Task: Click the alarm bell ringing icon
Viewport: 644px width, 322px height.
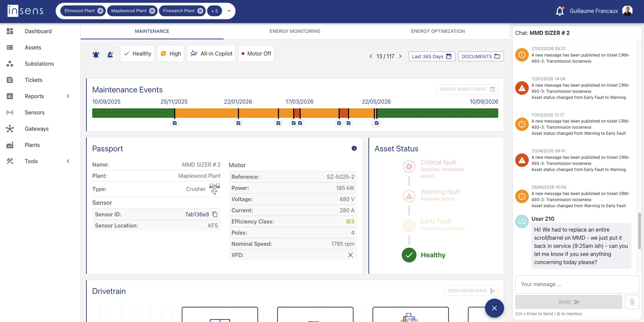Action: (96, 55)
